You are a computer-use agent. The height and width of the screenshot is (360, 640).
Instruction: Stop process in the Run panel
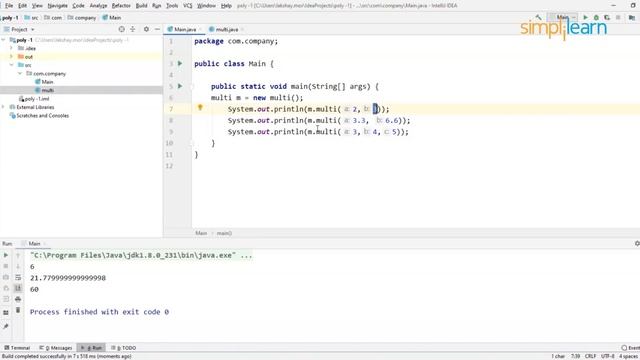click(x=6, y=266)
